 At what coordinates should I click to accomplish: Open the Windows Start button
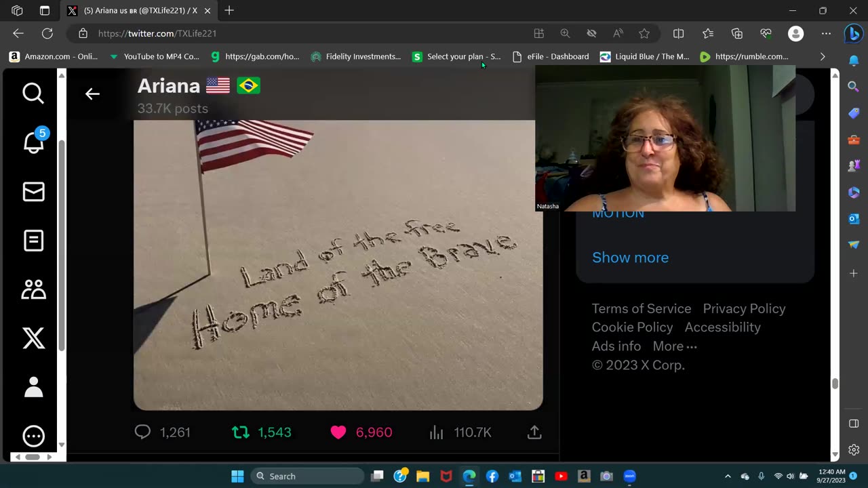pyautogui.click(x=237, y=476)
